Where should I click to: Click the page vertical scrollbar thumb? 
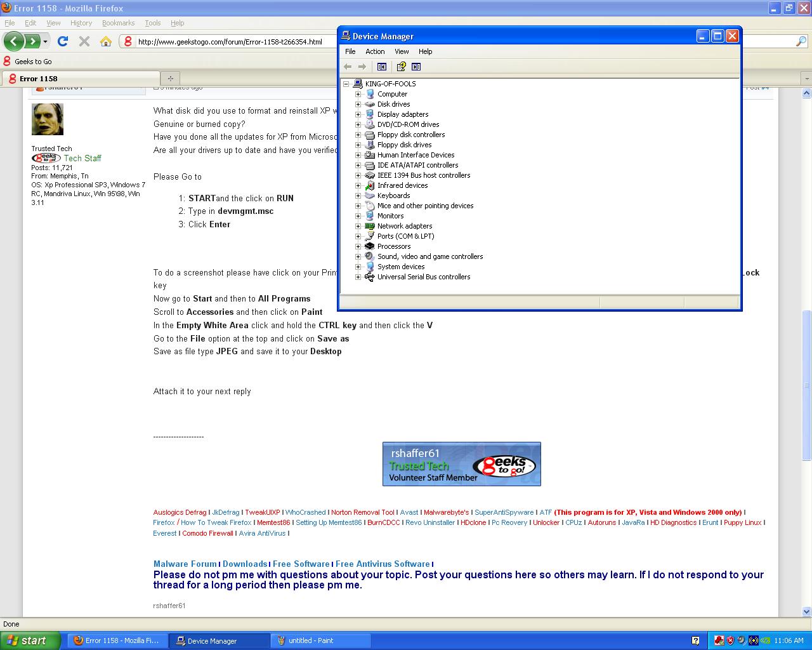tap(807, 385)
